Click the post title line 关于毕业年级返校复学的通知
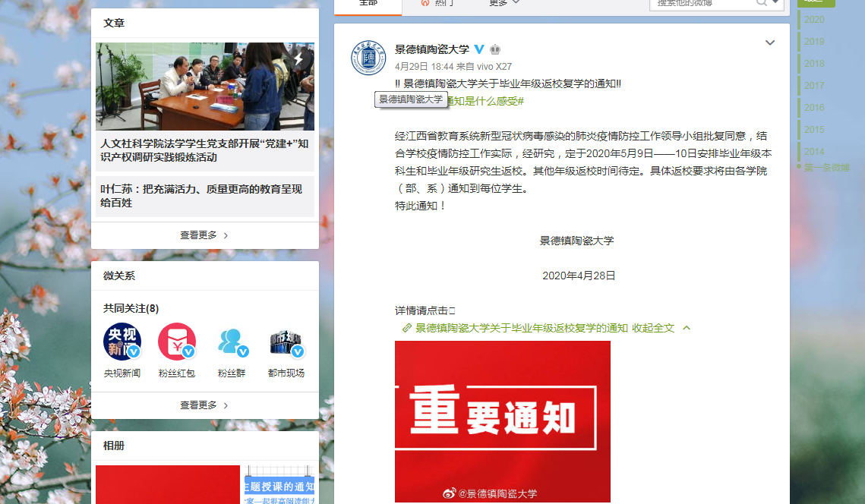 click(x=508, y=83)
